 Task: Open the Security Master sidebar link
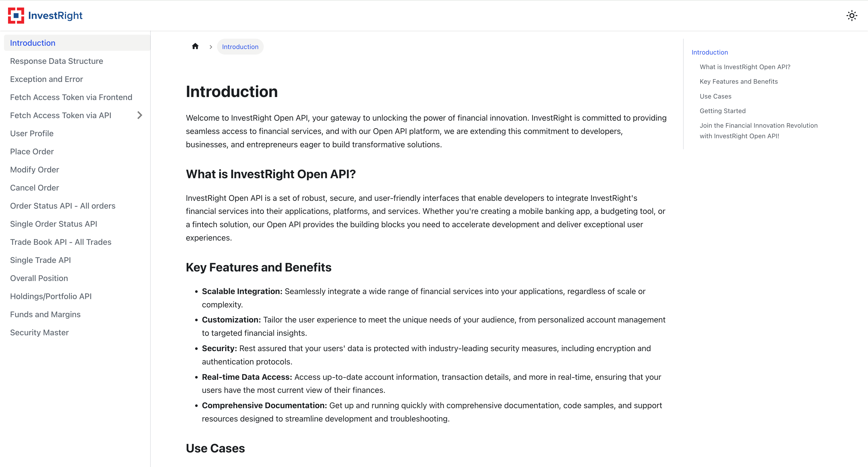(x=39, y=333)
